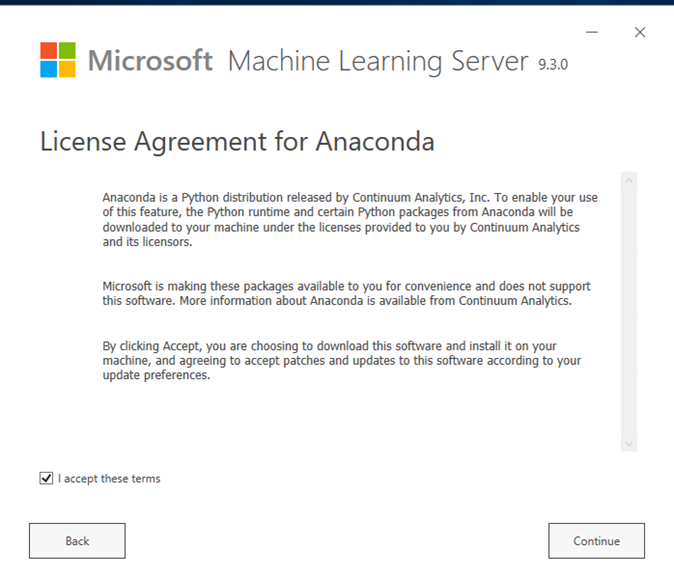Click the "I accept these terms" label text
The width and height of the screenshot is (674, 577).
(109, 479)
